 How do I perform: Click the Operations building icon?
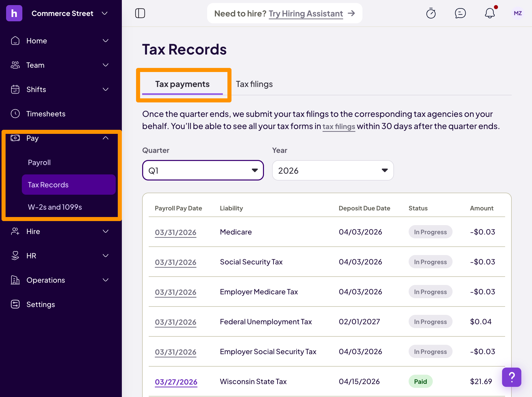(15, 280)
